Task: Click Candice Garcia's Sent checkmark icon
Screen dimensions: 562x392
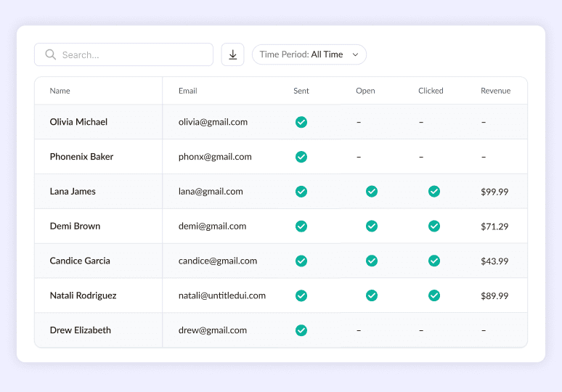Action: (x=301, y=261)
